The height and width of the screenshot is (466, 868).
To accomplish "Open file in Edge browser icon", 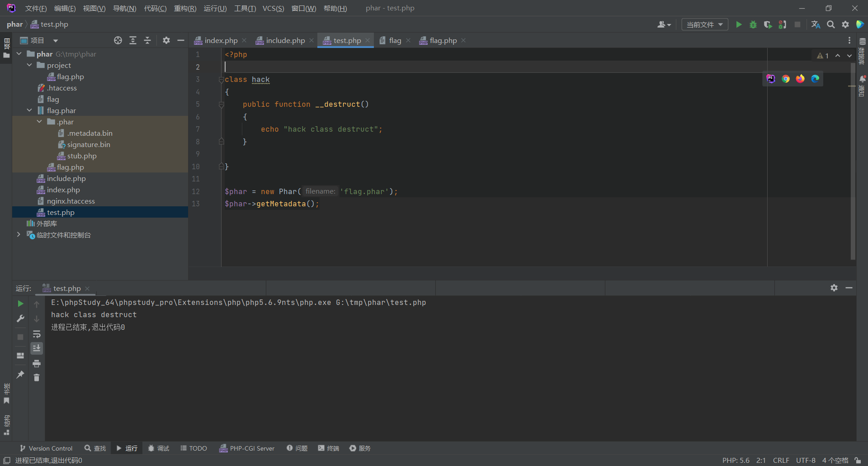I will 815,79.
